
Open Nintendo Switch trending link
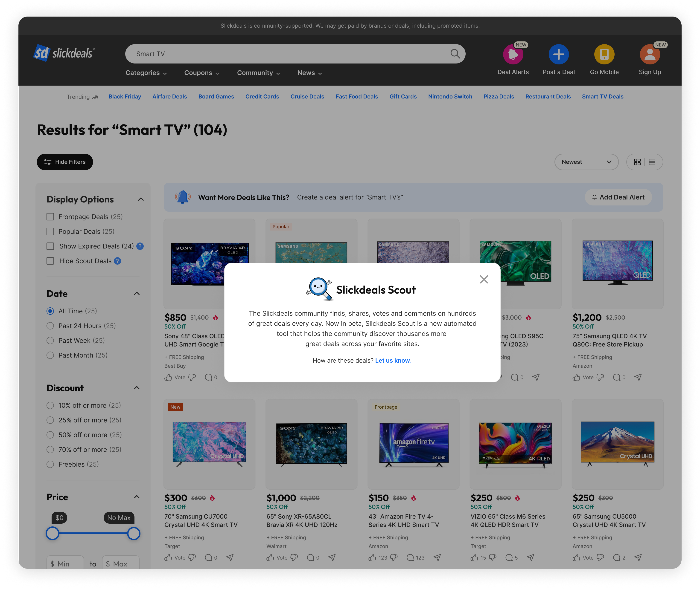[450, 96]
